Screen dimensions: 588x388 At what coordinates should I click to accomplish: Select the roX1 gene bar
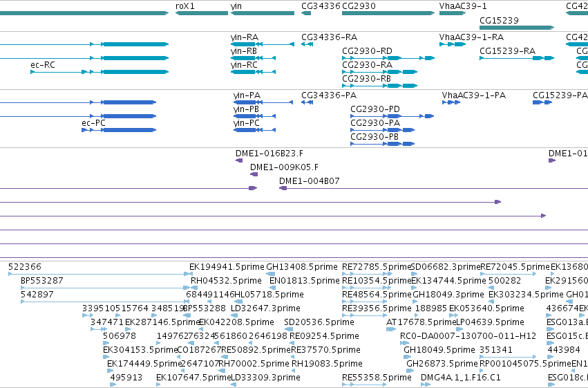pyautogui.click(x=202, y=13)
